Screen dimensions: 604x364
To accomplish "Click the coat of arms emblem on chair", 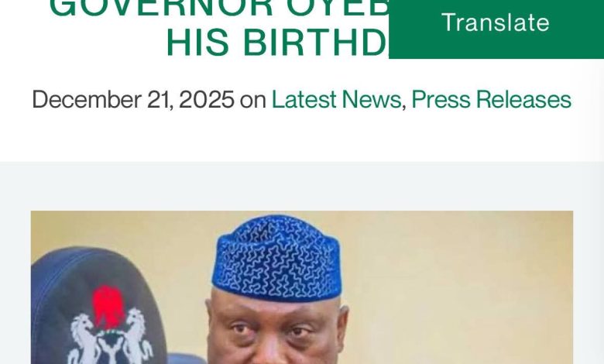I will (109, 325).
